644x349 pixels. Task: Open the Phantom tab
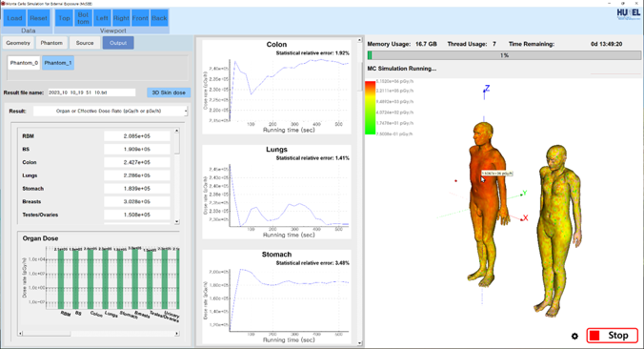click(51, 43)
